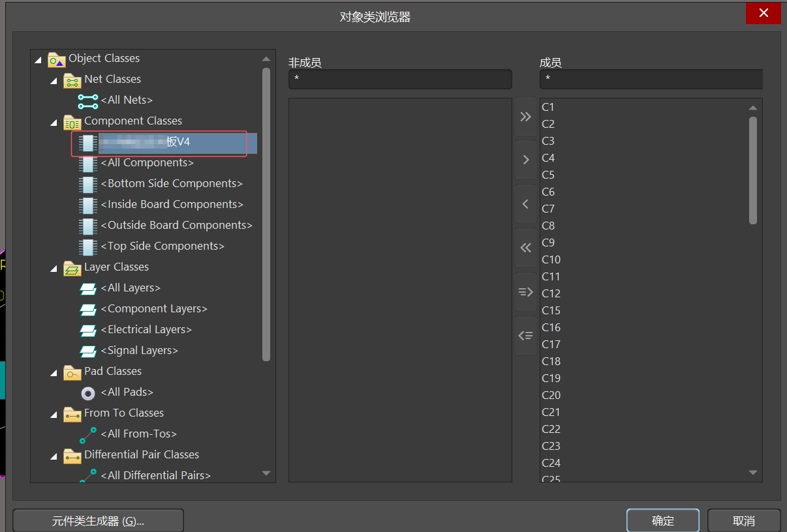Viewport: 787px width, 532px height.
Task: Click the 非成员 wildcard filter field
Action: (400, 79)
